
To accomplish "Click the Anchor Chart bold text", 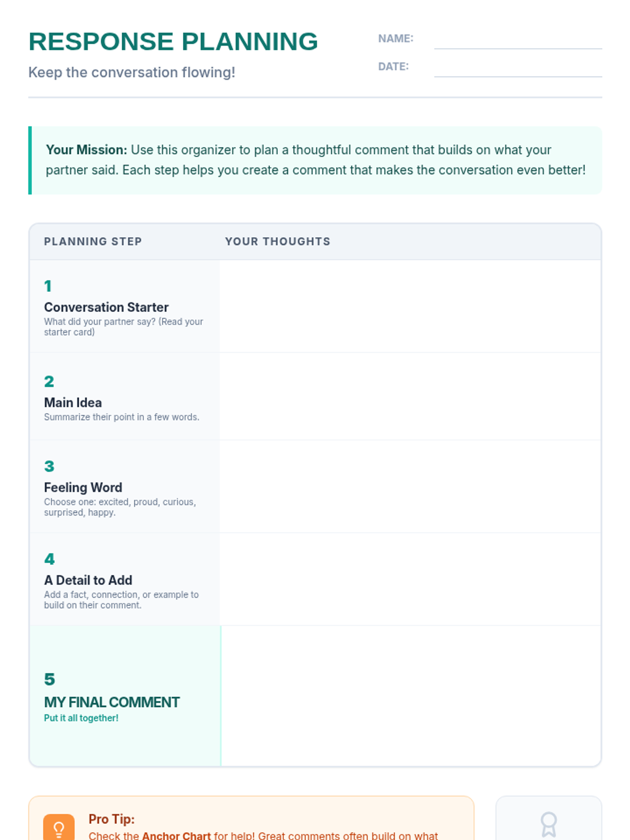I will 176,835.
